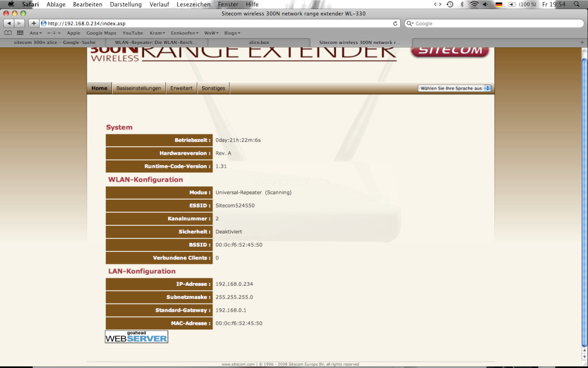Click the Subnetzmaske value 255.255.255.0
Viewport: 588px width, 368px height.
[234, 297]
